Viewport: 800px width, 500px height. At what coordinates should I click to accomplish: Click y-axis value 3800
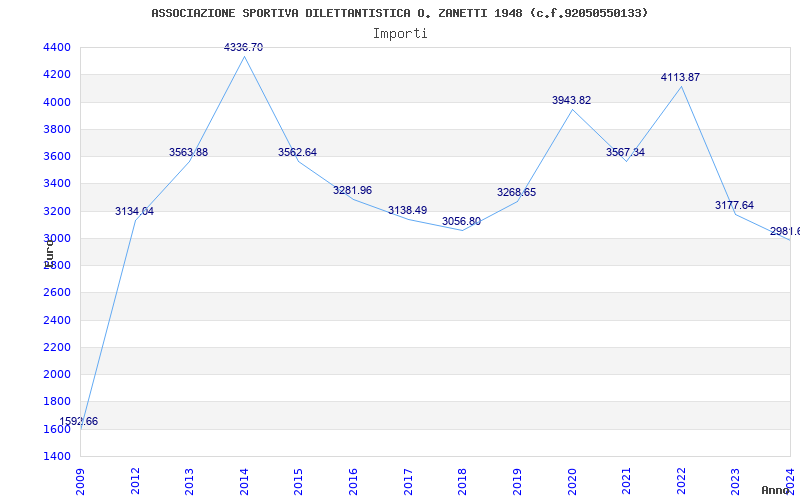[x=57, y=129]
